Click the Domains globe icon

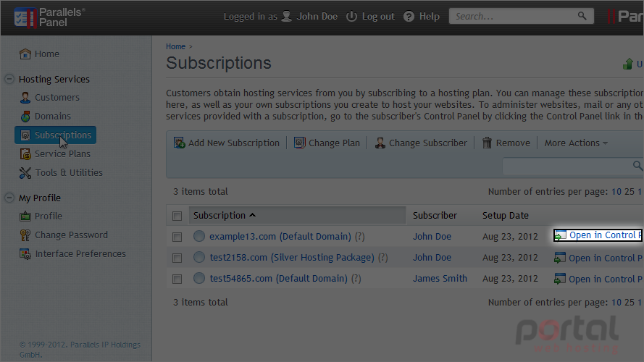[x=25, y=116]
